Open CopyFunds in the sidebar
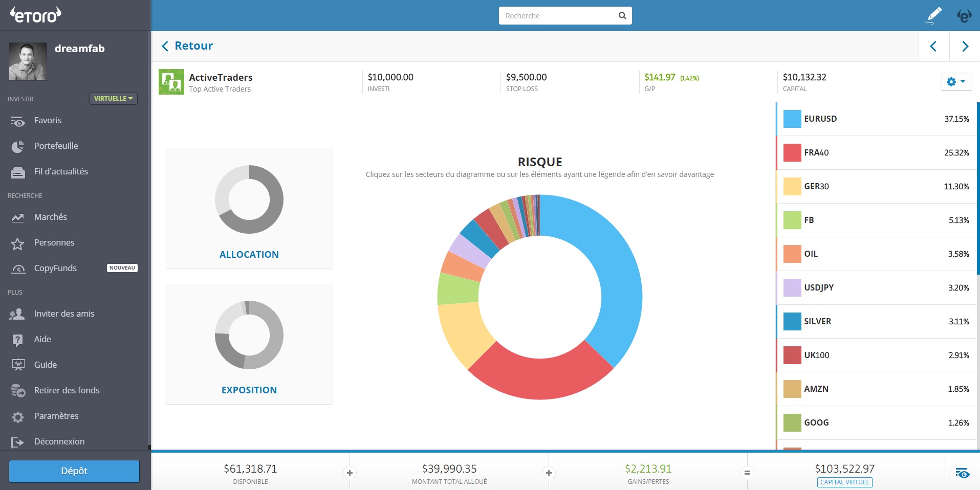 [55, 269]
